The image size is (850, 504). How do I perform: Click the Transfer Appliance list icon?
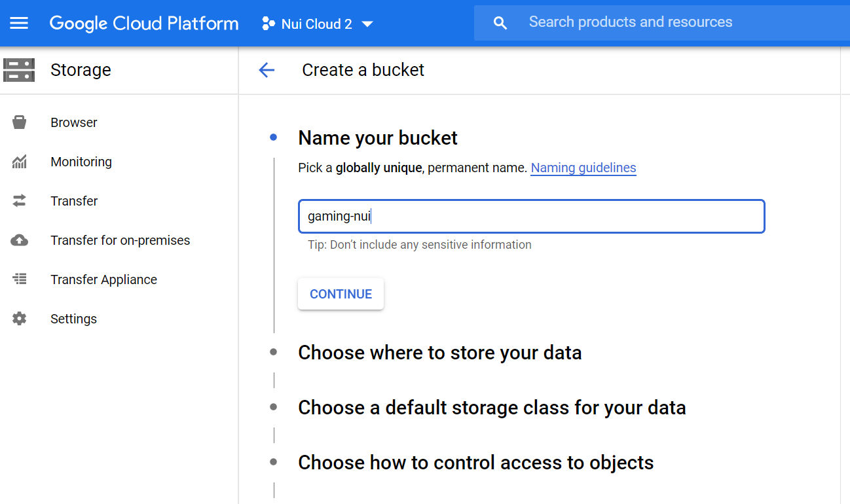point(20,279)
